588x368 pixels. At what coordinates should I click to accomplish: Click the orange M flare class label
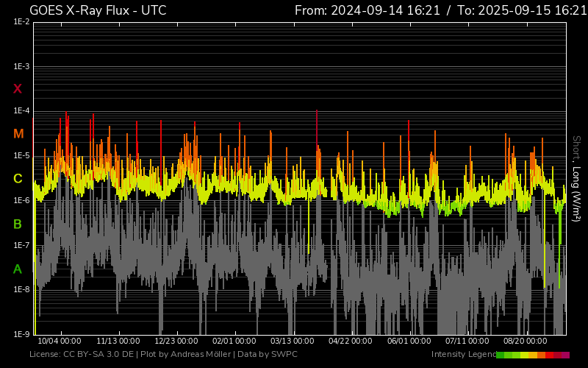pyautogui.click(x=18, y=134)
